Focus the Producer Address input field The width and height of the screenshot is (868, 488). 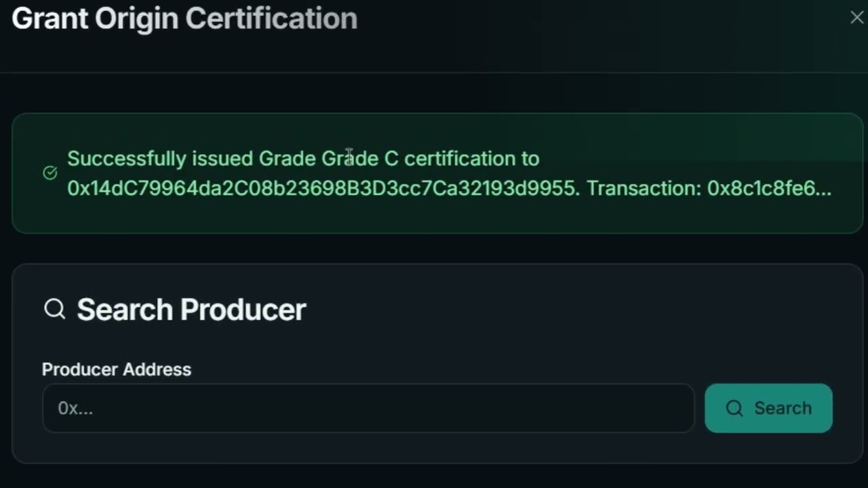click(368, 408)
